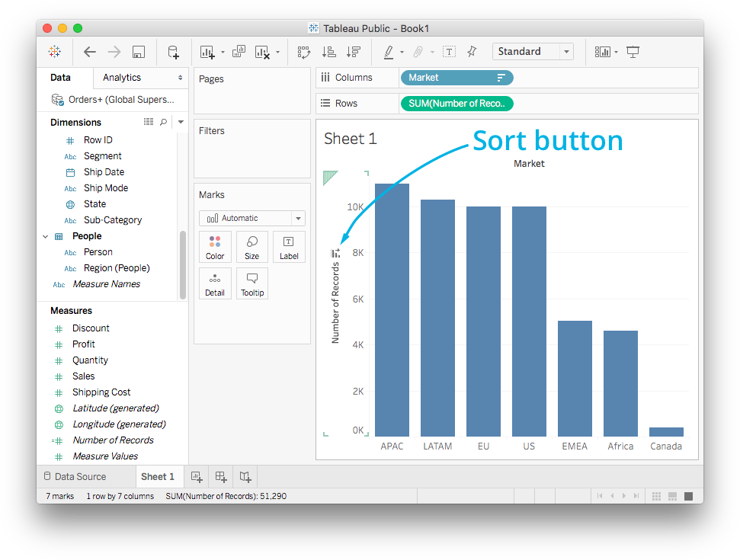This screenshot has width=740, height=560.
Task: Open the Color button on Marks card
Action: pyautogui.click(x=215, y=248)
